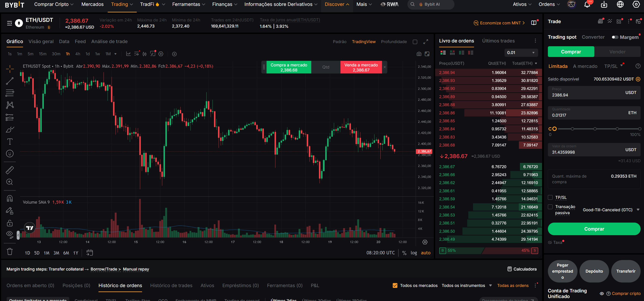Toggle the magnet snap mode
Image resolution: width=644 pixels, height=301 pixels.
(10, 199)
